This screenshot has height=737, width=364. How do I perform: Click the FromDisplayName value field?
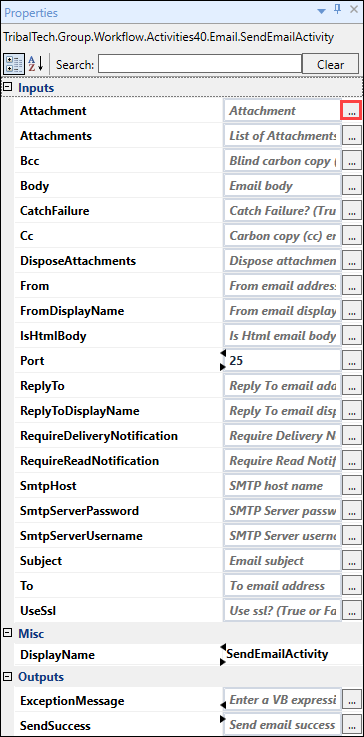tap(282, 311)
